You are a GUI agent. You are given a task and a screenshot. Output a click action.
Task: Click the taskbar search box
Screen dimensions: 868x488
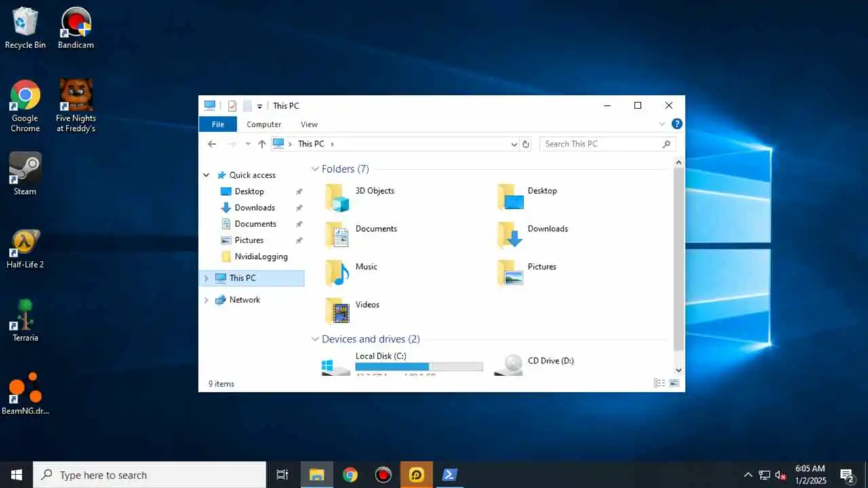(x=149, y=475)
